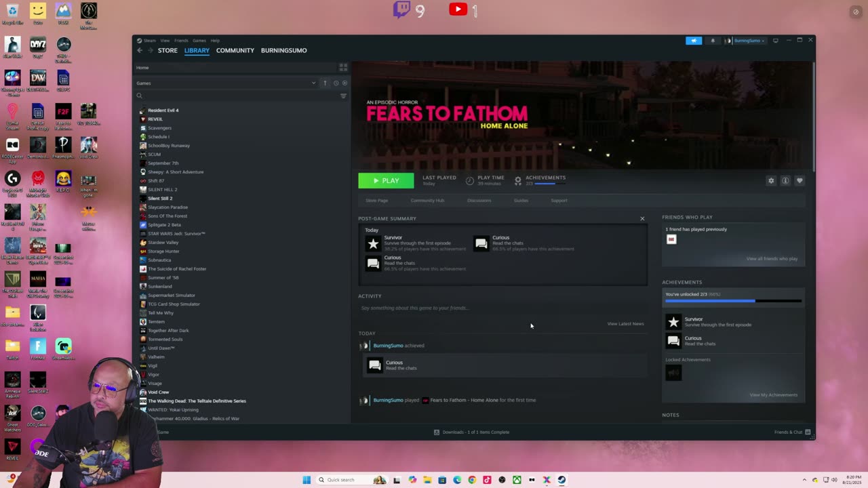Go forward with the Steam forward arrow

[x=150, y=50]
